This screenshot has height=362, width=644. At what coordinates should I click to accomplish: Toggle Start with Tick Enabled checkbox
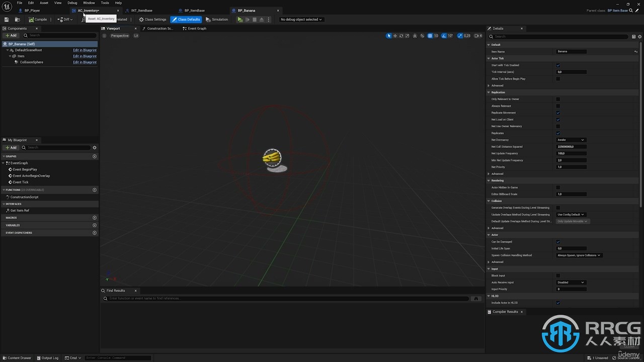tap(558, 65)
